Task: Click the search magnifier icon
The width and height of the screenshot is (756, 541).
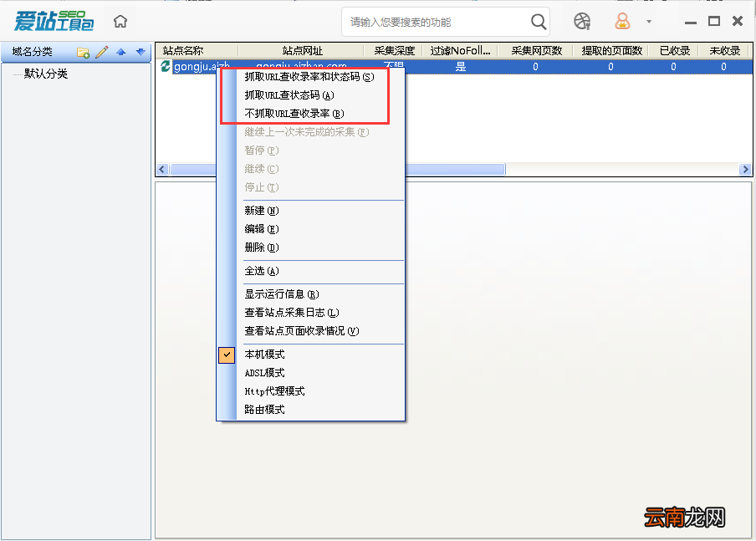Action: [x=538, y=22]
